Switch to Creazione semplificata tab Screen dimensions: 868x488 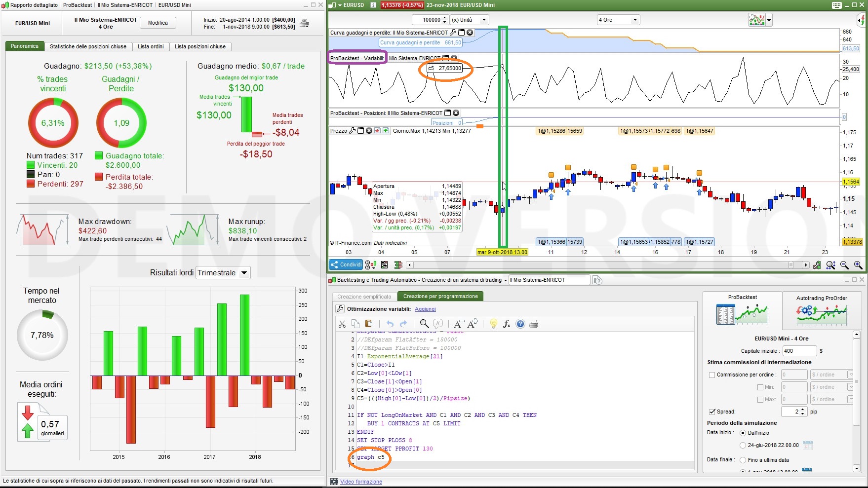click(364, 297)
